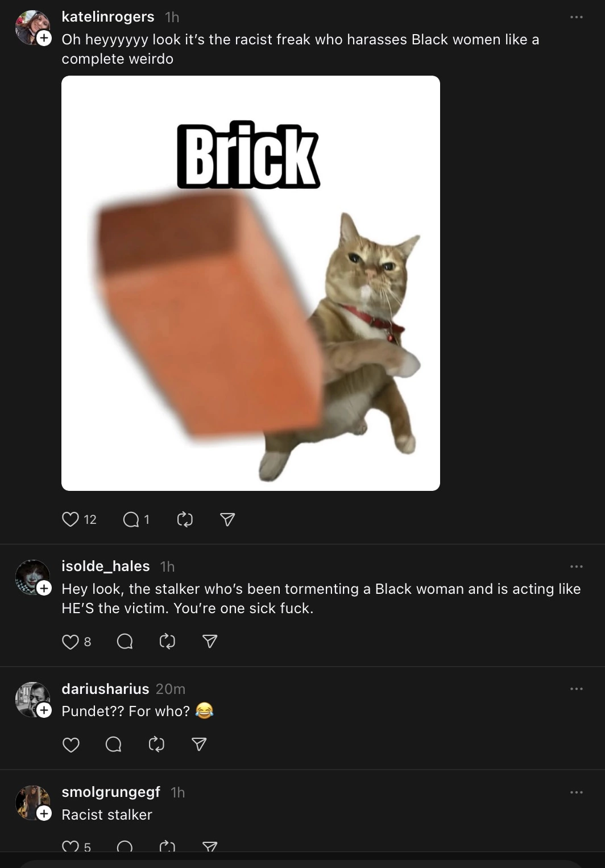Open more options for katelinrogers' post

(x=577, y=17)
